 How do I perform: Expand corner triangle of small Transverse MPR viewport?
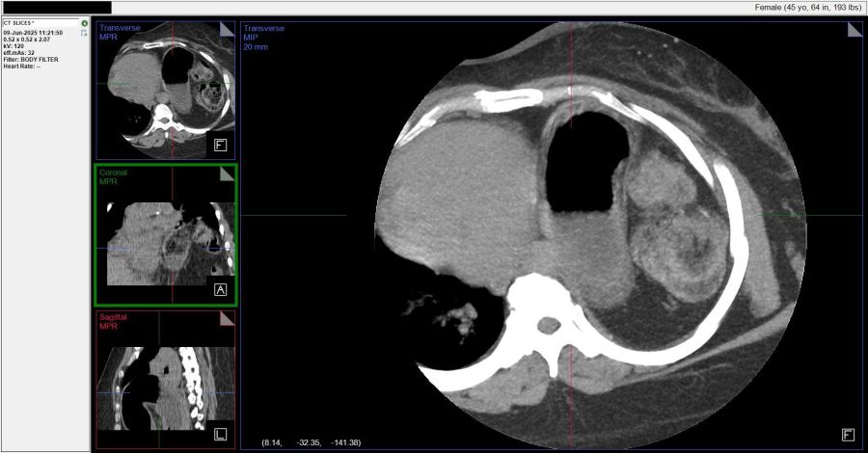[x=227, y=30]
